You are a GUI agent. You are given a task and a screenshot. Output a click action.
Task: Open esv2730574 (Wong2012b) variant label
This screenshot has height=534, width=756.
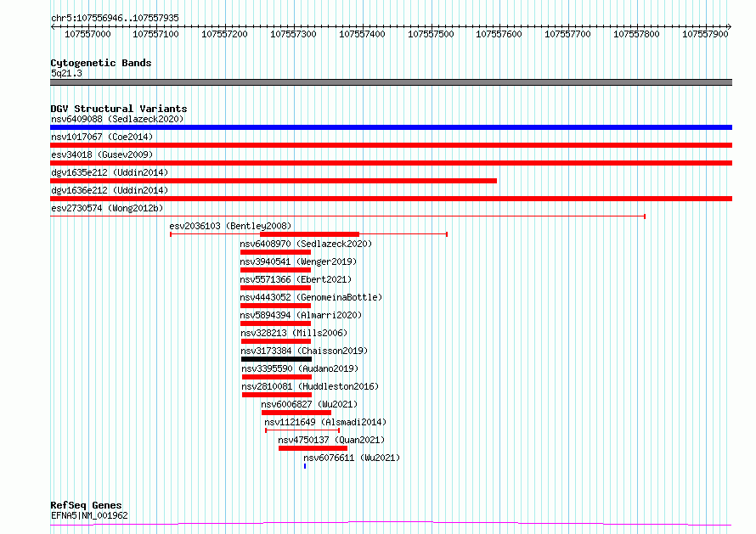pyautogui.click(x=107, y=208)
